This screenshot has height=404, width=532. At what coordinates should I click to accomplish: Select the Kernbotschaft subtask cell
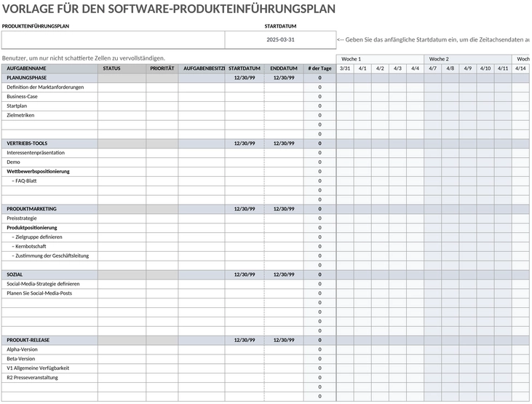(x=50, y=247)
